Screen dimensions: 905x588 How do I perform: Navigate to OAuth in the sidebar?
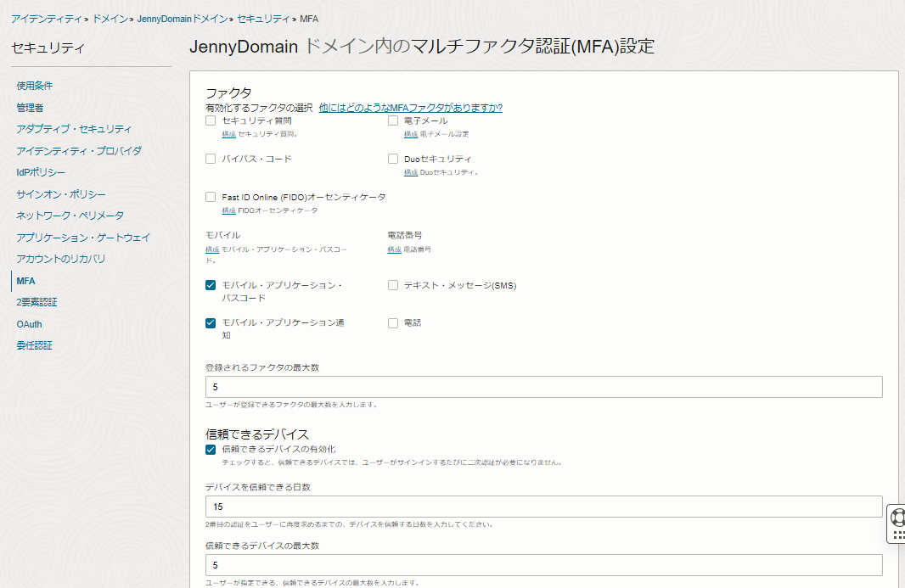click(x=29, y=324)
